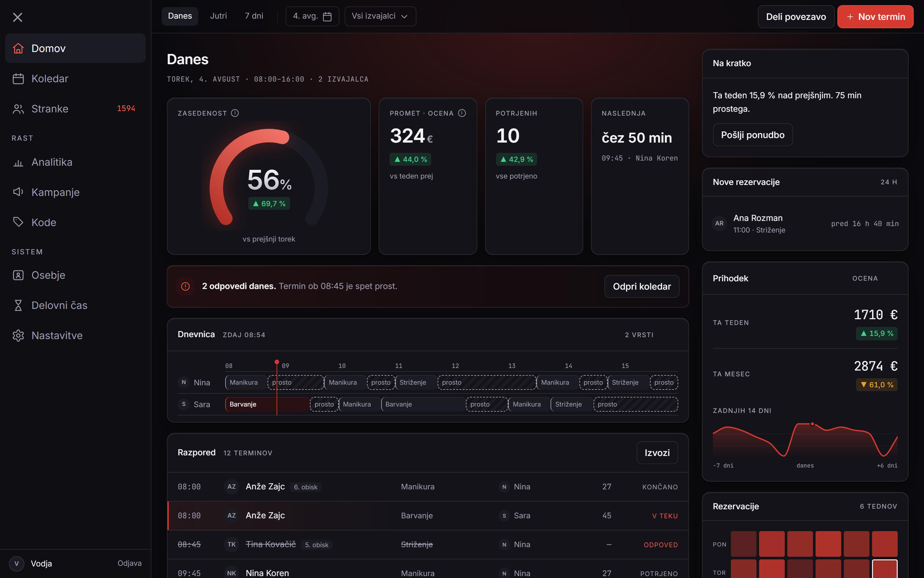Click the Kode tag icon
The height and width of the screenshot is (578, 924).
tap(18, 222)
